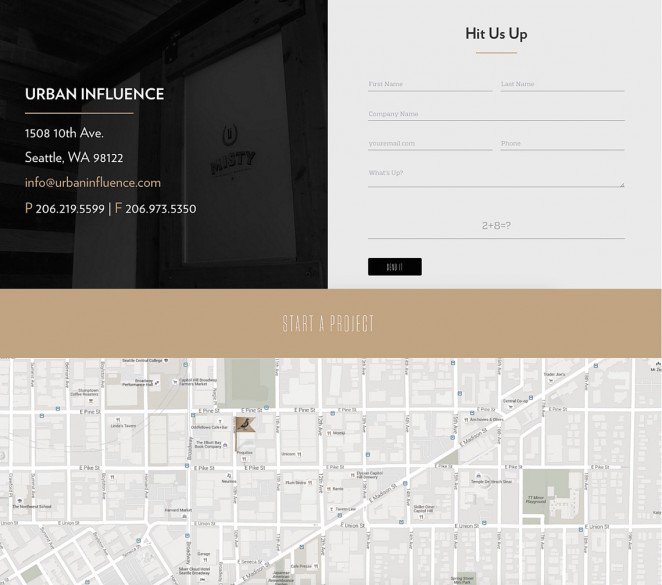Click the Linda's Tavern restaurant map icon
The width and height of the screenshot is (662, 585).
pyautogui.click(x=117, y=420)
